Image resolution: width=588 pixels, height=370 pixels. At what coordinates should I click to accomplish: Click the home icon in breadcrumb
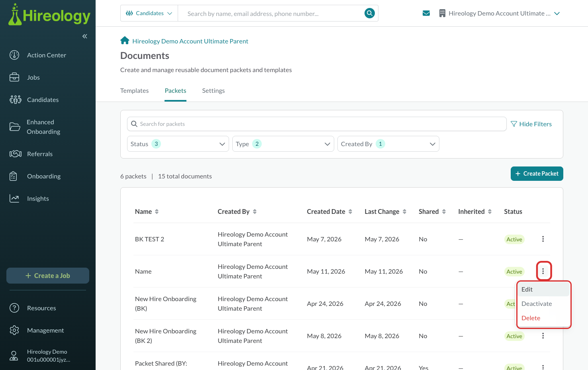tap(125, 41)
